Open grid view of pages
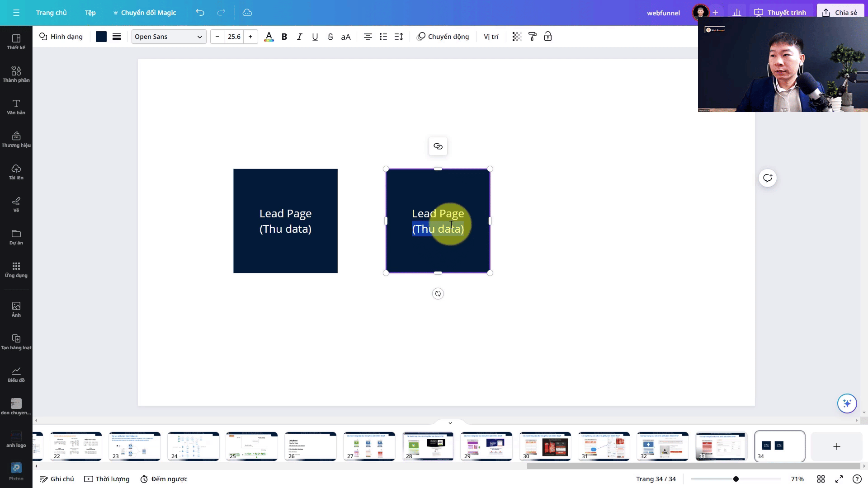The height and width of the screenshot is (488, 868). pyautogui.click(x=821, y=479)
